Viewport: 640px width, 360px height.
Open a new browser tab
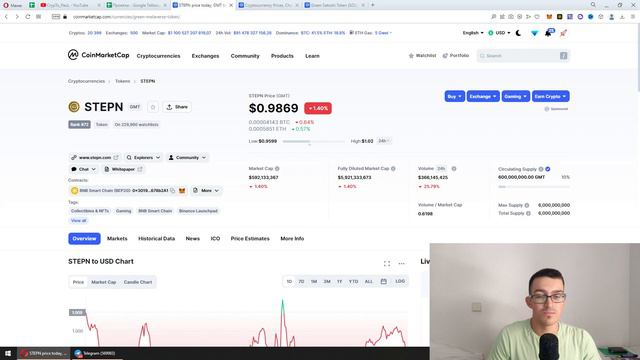tap(373, 5)
